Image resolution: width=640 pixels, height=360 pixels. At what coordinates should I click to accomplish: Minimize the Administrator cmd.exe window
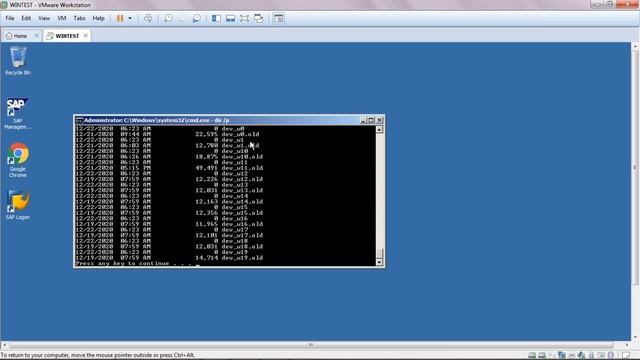363,120
